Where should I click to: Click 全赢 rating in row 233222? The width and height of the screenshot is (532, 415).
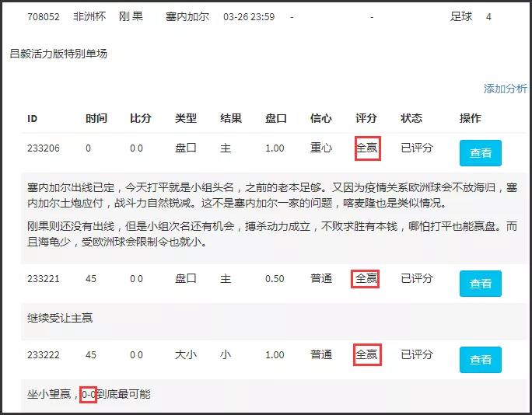pos(367,354)
